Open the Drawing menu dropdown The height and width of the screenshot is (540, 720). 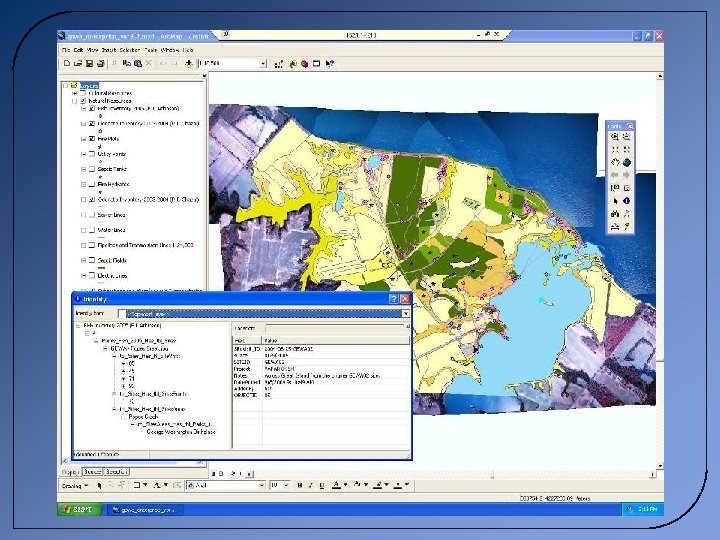pos(75,485)
